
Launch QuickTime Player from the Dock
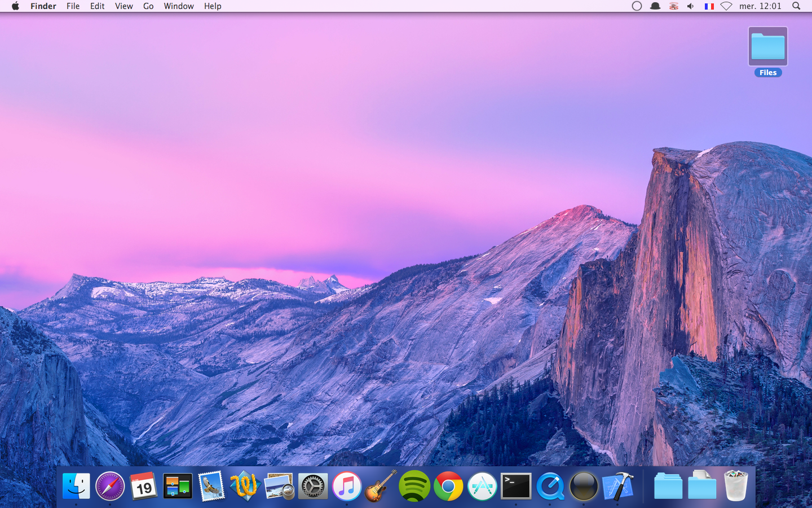pos(550,486)
